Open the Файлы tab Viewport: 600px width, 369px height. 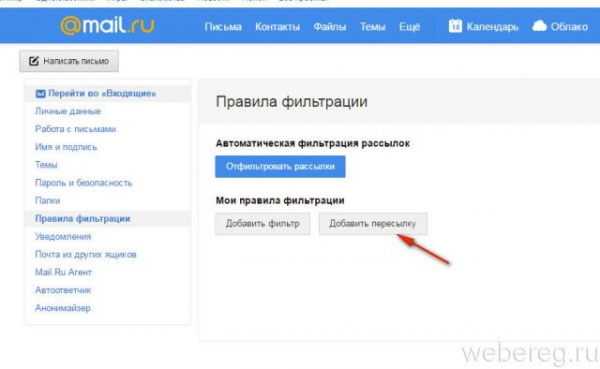click(330, 26)
